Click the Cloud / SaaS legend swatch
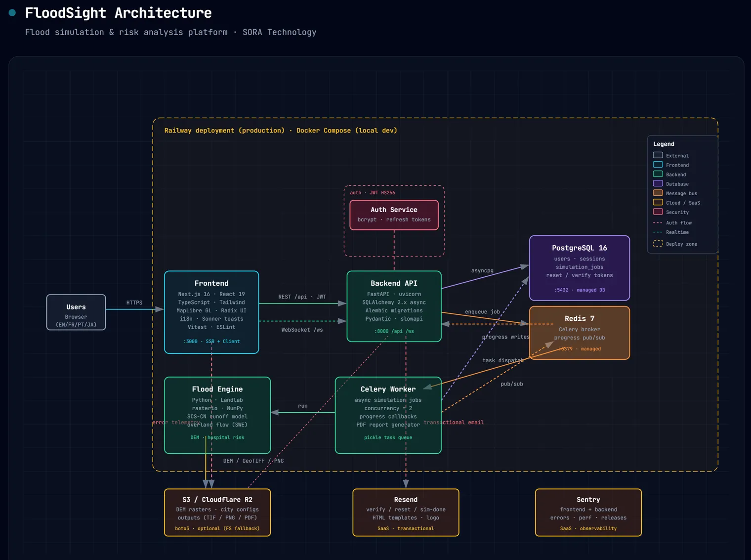 658,202
